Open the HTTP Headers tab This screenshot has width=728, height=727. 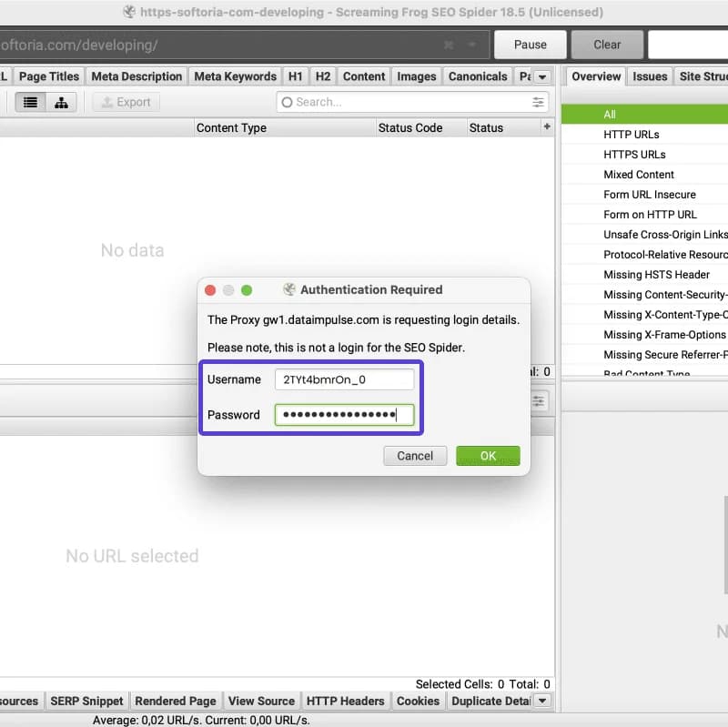pyautogui.click(x=346, y=701)
